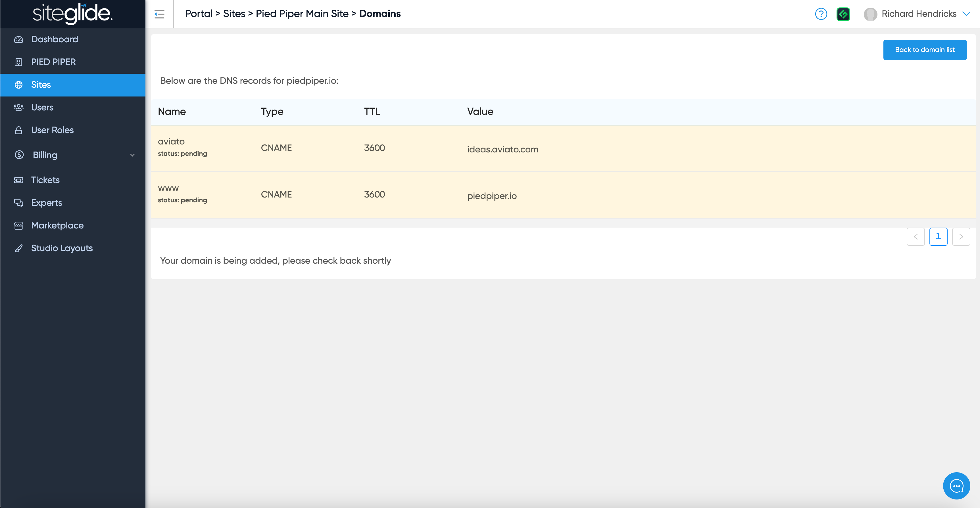Open Users in the sidebar

point(73,108)
